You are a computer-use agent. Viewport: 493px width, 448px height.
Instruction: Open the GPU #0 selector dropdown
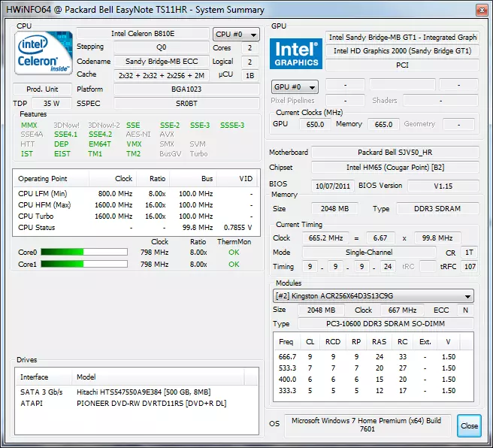coord(295,86)
